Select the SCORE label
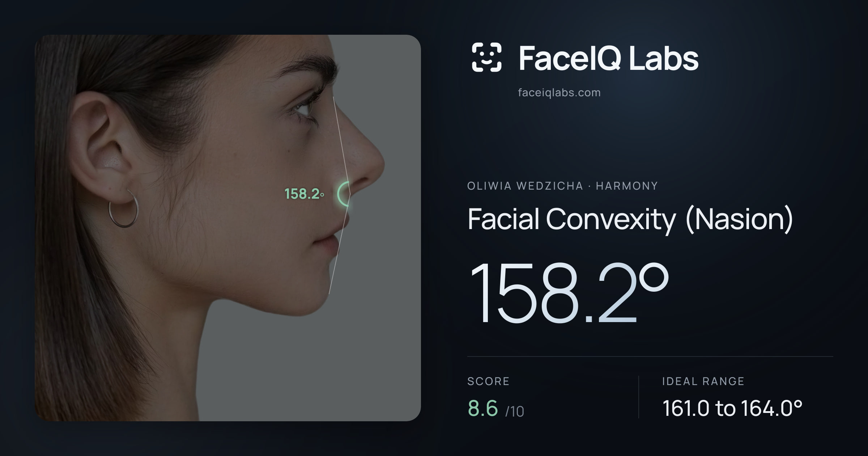Viewport: 868px width, 456px height. pyautogui.click(x=488, y=381)
